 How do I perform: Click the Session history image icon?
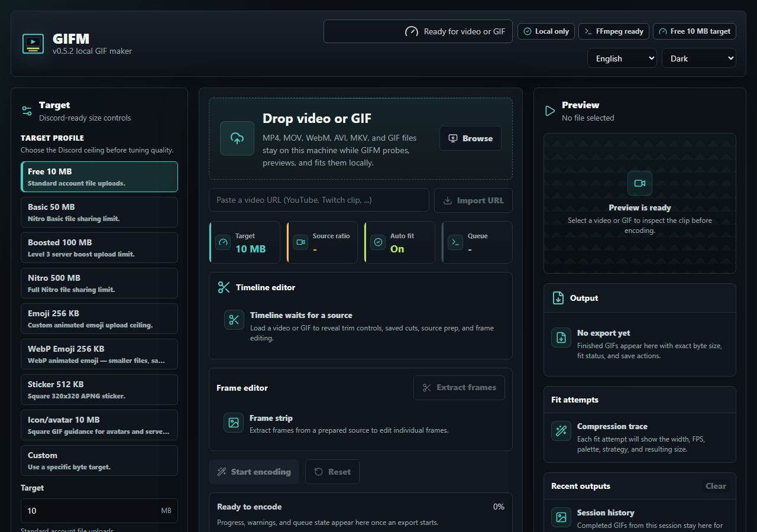tap(561, 517)
